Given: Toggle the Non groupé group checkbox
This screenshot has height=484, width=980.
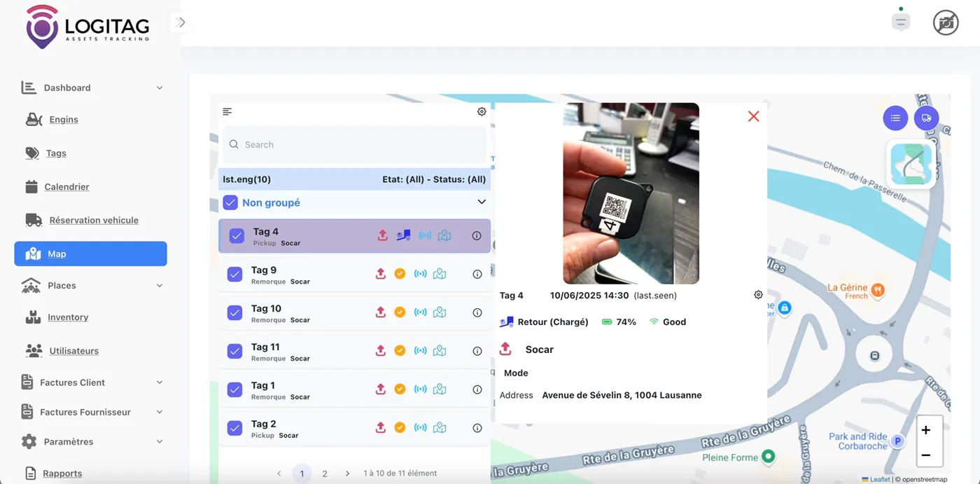Looking at the screenshot, I should 231,202.
